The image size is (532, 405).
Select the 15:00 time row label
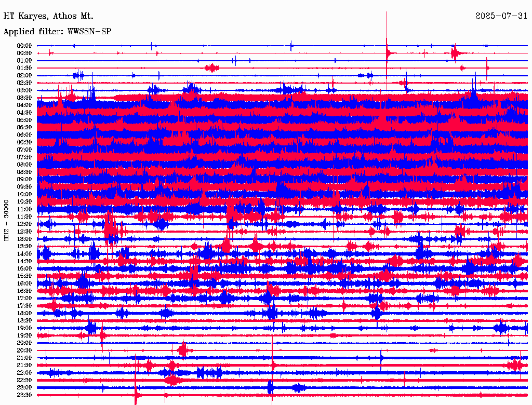[24, 268]
